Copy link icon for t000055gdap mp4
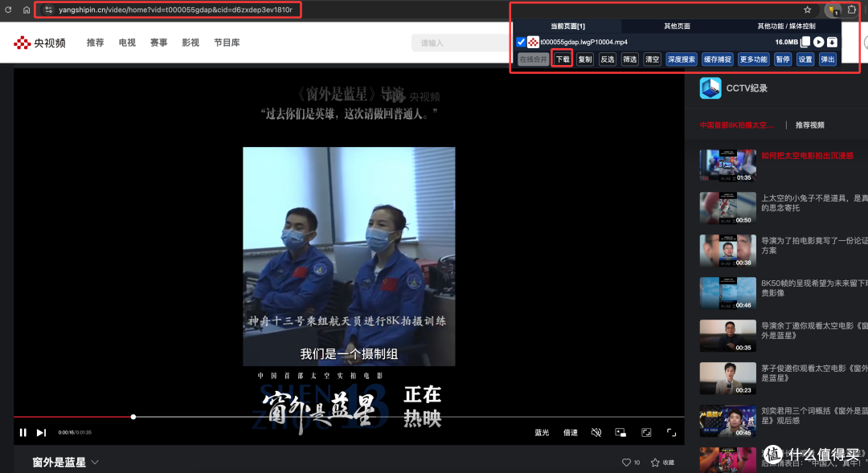This screenshot has height=473, width=868. [x=805, y=42]
